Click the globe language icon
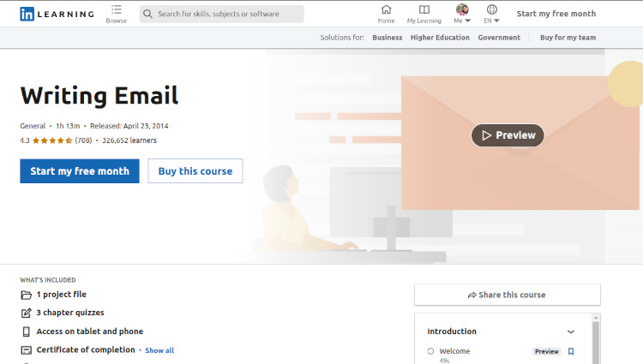Viewport: 643px width, 364px height. [x=492, y=9]
